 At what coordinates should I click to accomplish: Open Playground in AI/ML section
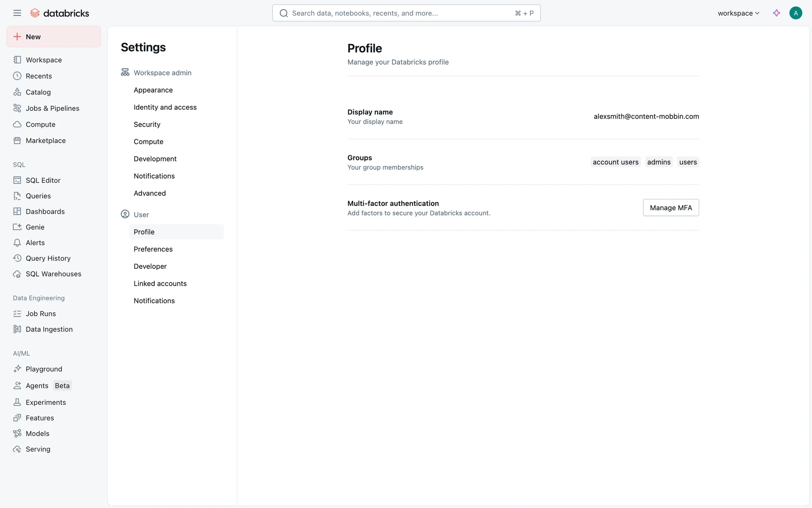44,369
